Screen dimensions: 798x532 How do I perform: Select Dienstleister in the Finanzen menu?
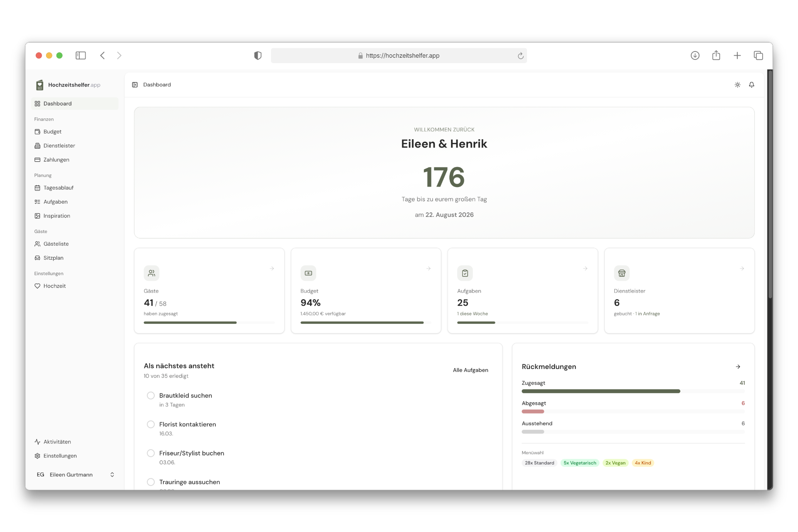click(x=59, y=145)
